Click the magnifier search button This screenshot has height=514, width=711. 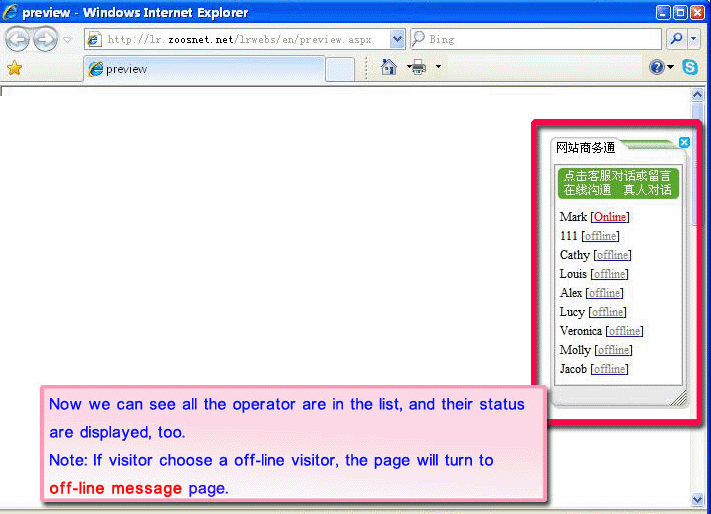click(676, 39)
